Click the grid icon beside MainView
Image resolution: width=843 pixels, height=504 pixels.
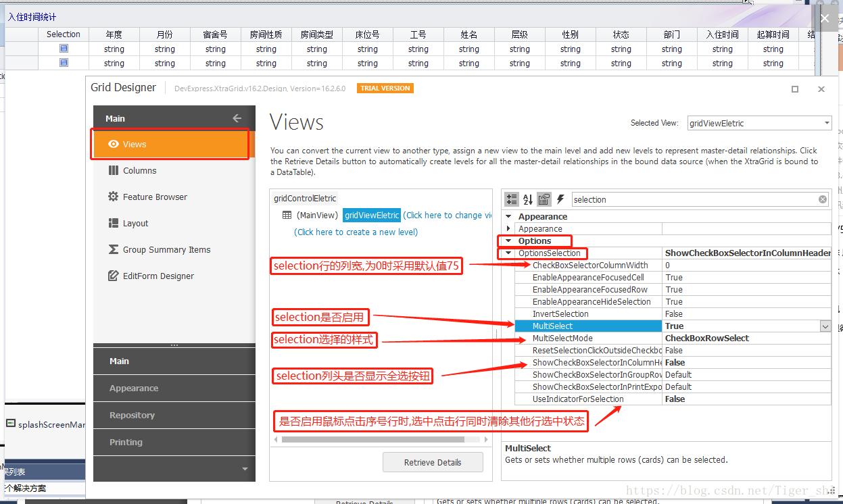[287, 215]
